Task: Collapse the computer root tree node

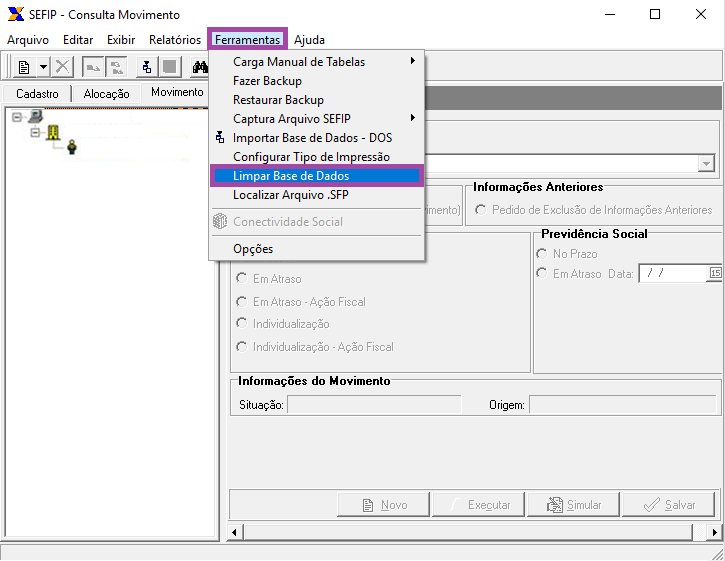Action: tap(17, 117)
